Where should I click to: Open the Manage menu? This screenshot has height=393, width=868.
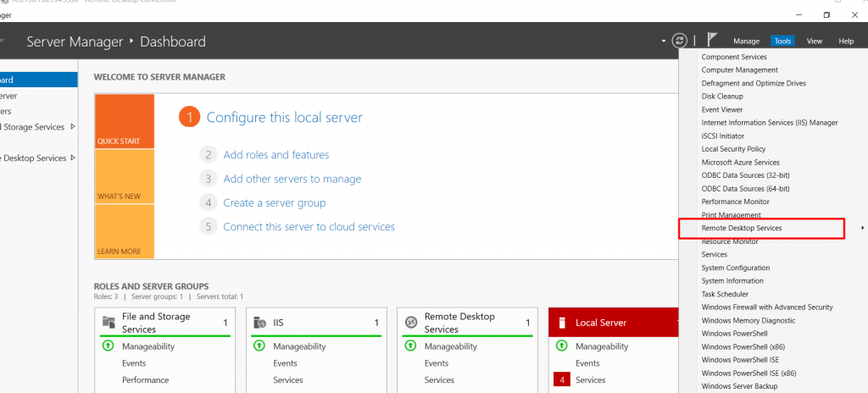point(746,41)
